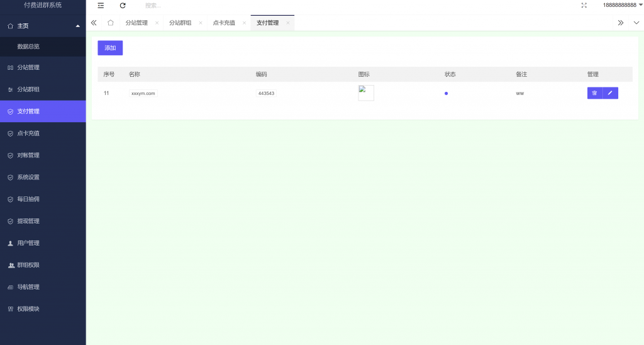644x345 pixels.
Task: Click the 管理 column header
Action: point(592,74)
